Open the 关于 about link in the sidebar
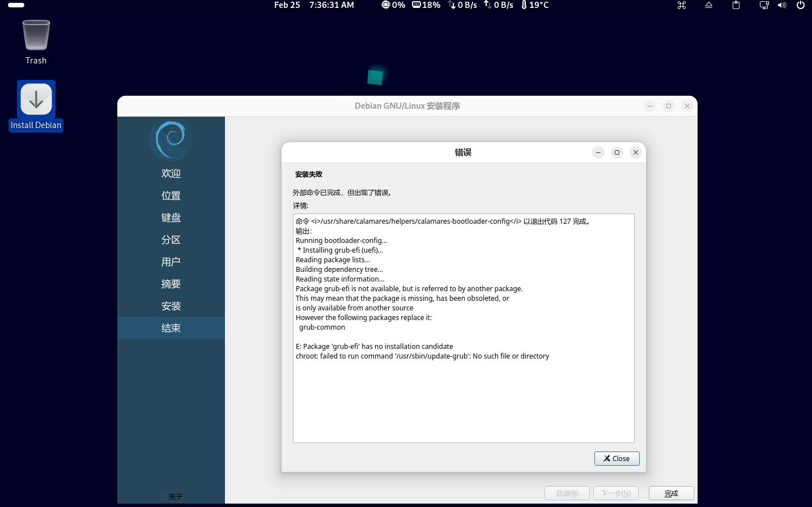The height and width of the screenshot is (507, 812). tap(171, 496)
